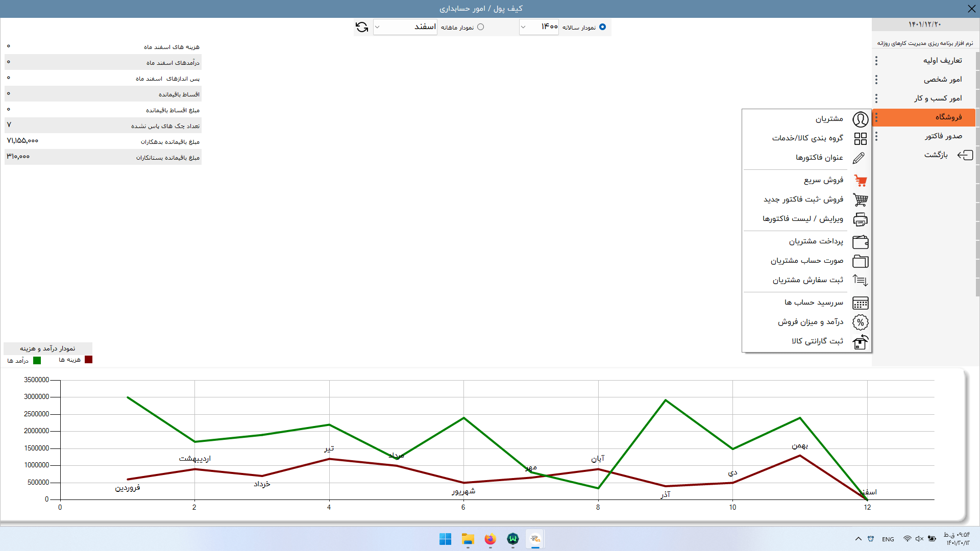Click the مشتریان customer profile icon
This screenshot has width=980, height=551.
[860, 119]
